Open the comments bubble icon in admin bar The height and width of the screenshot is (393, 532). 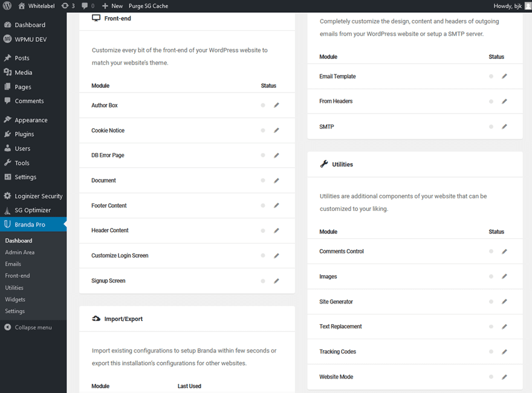click(83, 5)
